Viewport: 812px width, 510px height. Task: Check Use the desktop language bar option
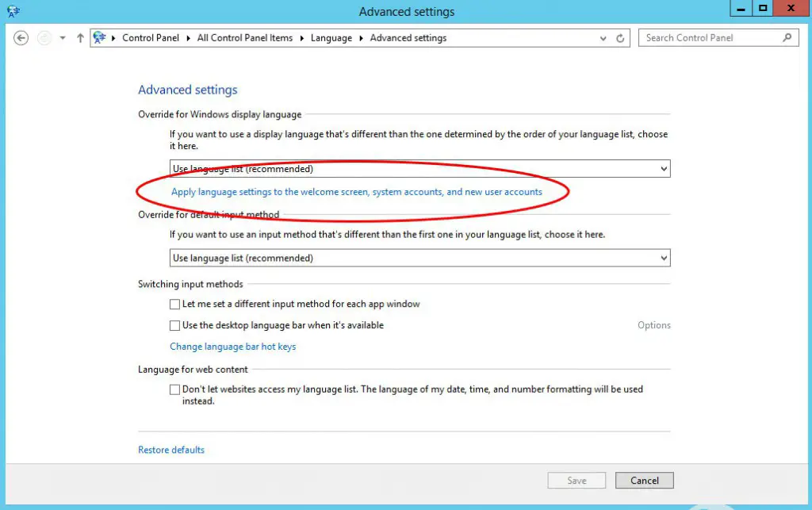tap(175, 325)
